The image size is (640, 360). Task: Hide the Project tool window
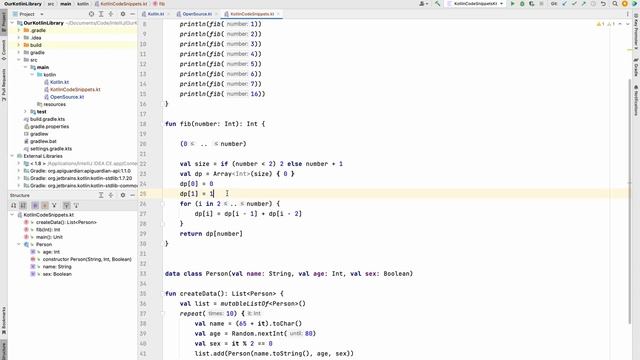click(x=132, y=14)
